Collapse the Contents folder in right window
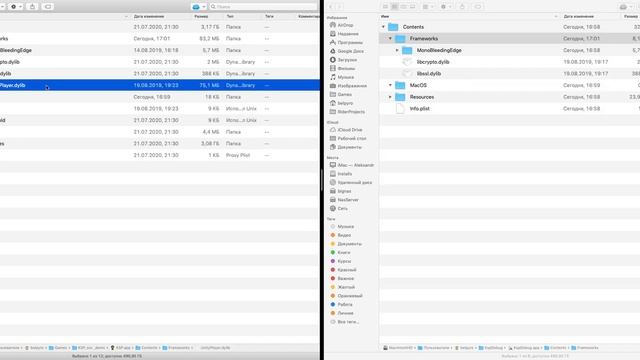This screenshot has height=360, width=640. (x=383, y=27)
